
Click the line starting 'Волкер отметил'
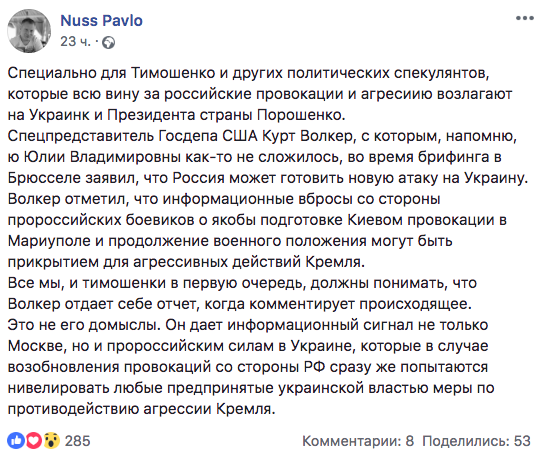click(x=224, y=199)
